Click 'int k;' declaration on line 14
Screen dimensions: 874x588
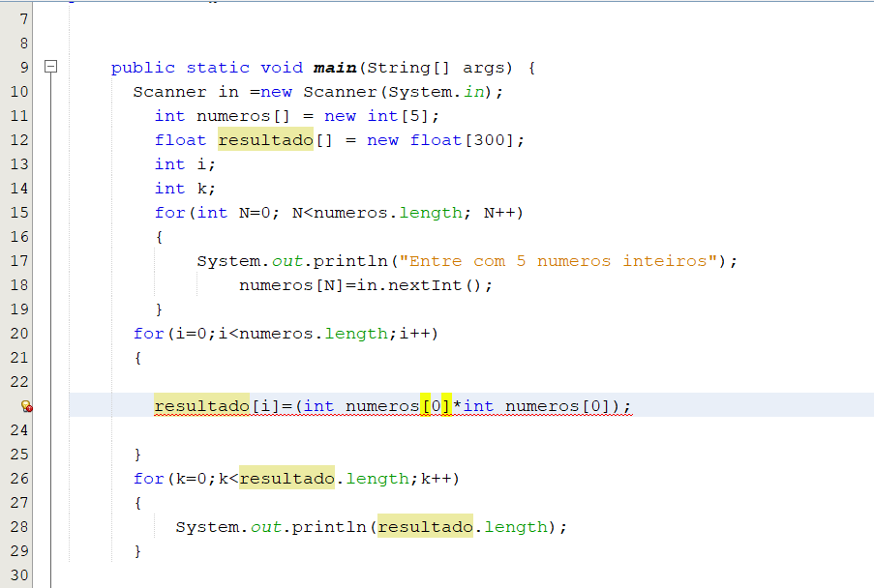[185, 189]
